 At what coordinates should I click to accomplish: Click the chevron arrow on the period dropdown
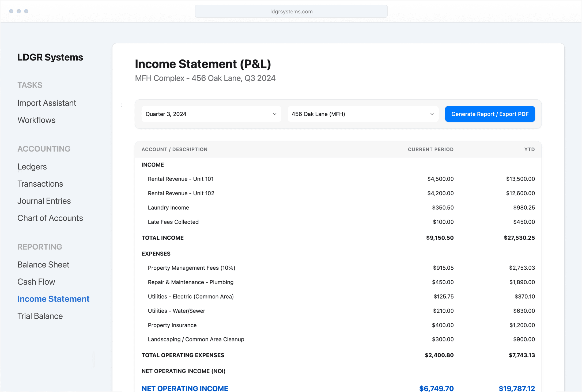click(275, 114)
